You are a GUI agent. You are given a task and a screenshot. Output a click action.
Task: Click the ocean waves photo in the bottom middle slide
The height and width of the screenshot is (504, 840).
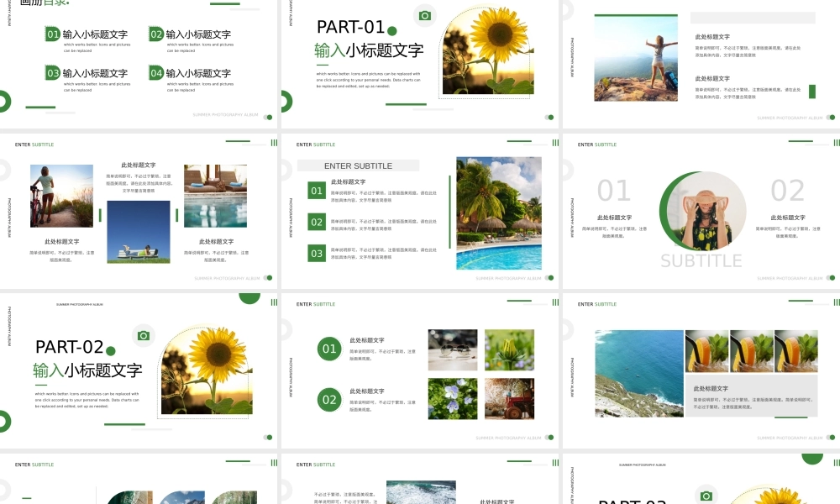click(421, 492)
